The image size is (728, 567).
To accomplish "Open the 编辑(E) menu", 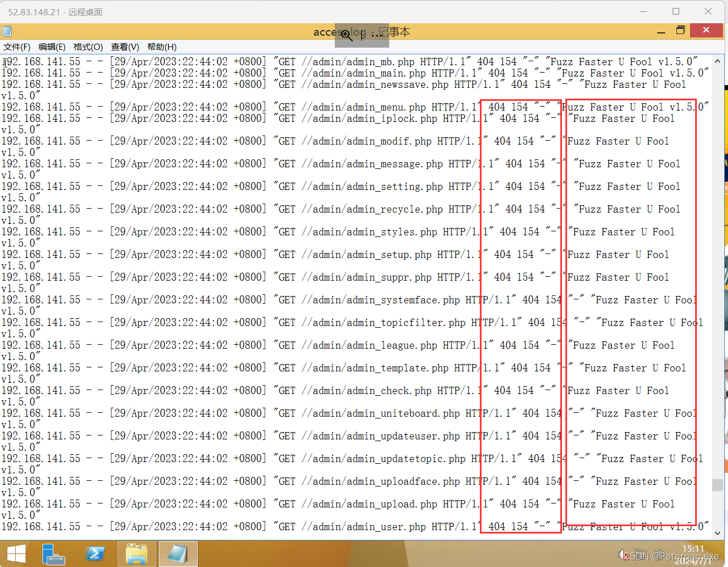I will point(52,47).
